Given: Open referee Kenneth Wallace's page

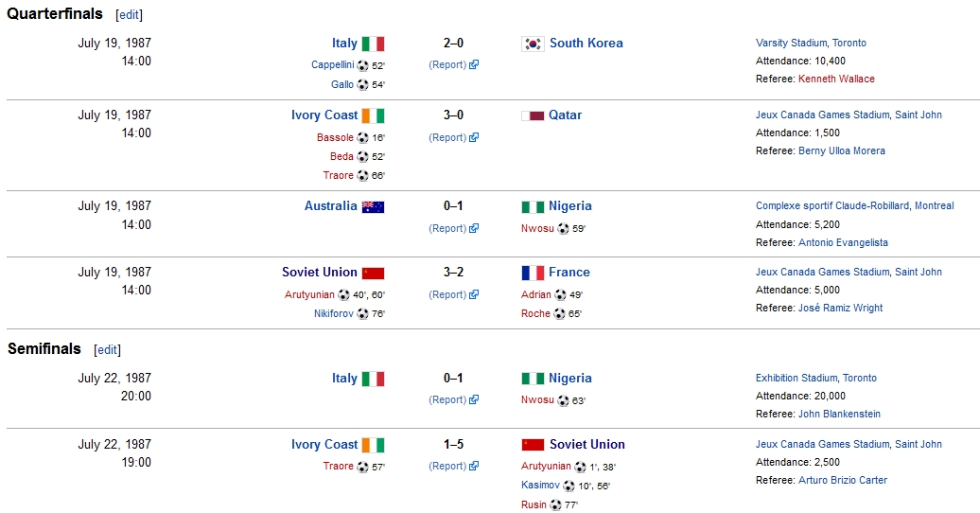Looking at the screenshot, I should (836, 80).
